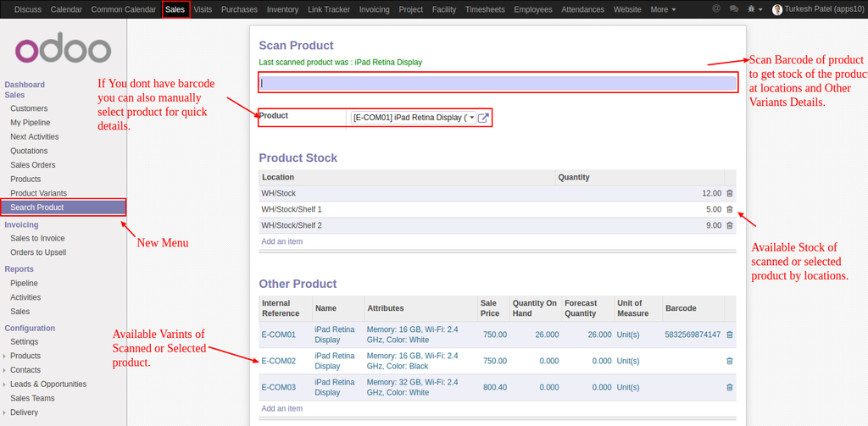Open the Discuss menu
The image size is (868, 426).
click(28, 9)
